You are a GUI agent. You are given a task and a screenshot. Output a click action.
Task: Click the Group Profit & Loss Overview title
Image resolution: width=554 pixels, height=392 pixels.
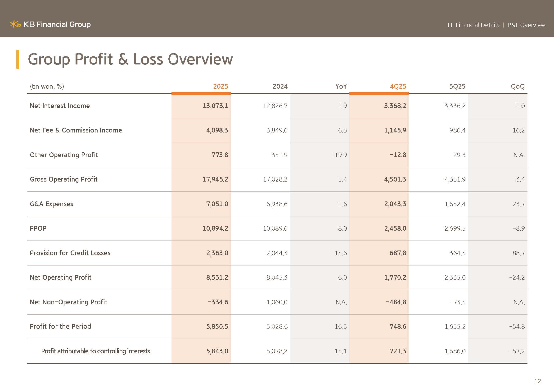pyautogui.click(x=130, y=59)
